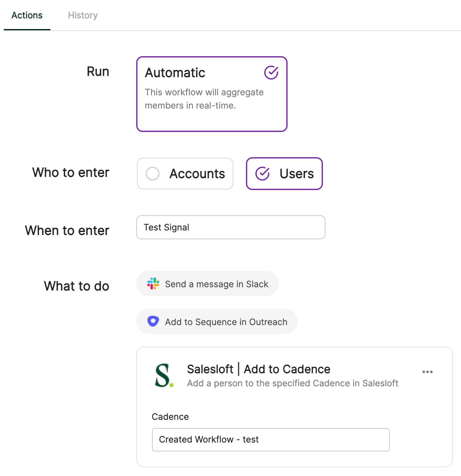461x476 pixels.
Task: Select the Automatic run mode card
Action: tap(211, 94)
